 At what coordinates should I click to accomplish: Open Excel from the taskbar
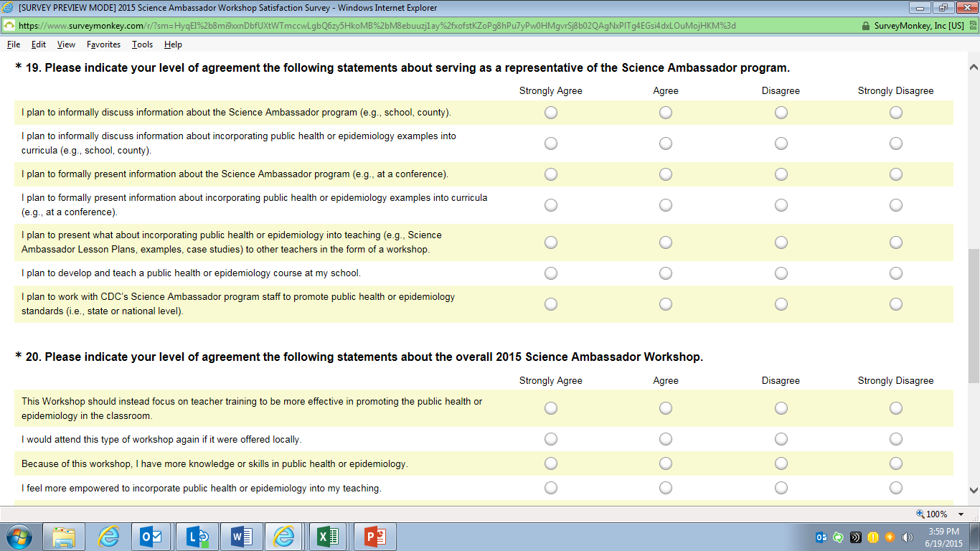pyautogui.click(x=328, y=537)
